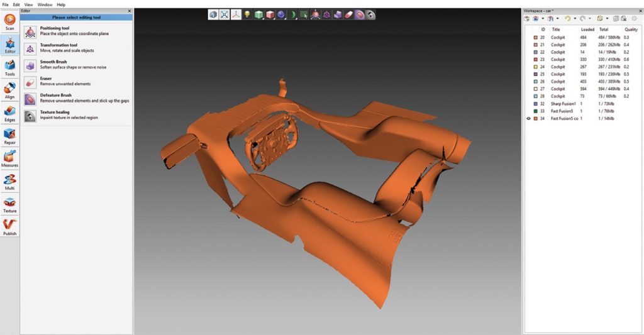Screen dimensions: 644x335
Task: Choose the Eraser editing tool
Action: [30, 81]
